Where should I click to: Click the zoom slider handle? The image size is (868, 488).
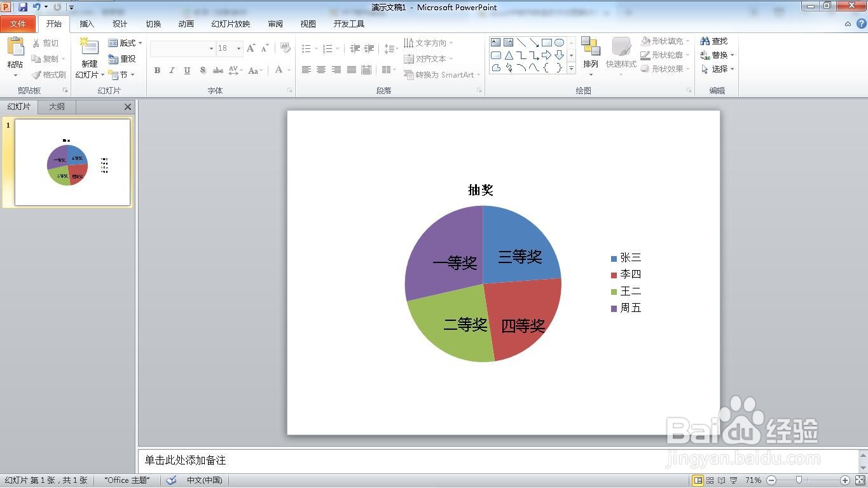click(x=799, y=480)
